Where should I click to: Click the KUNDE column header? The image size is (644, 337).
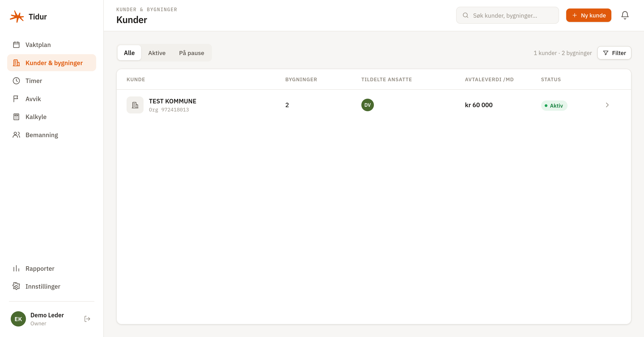tap(136, 80)
